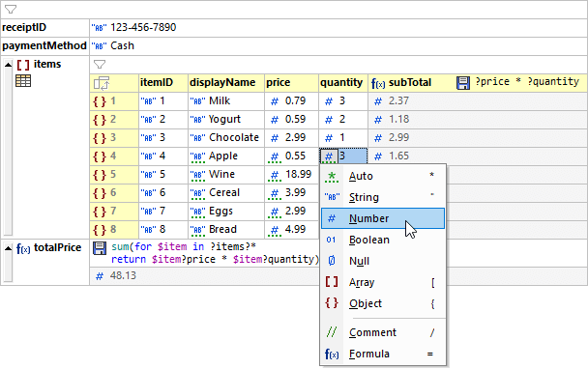Click the Bread price 4.99 cell

[291, 230]
